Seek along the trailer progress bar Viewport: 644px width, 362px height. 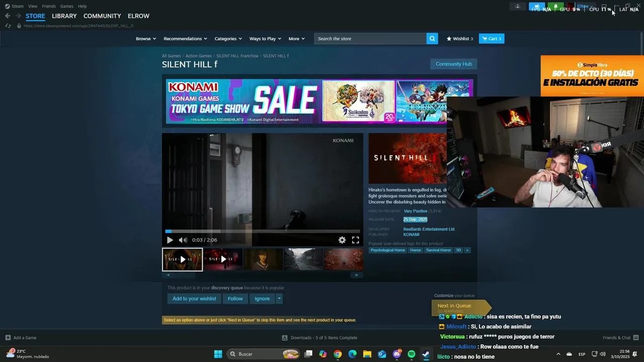262,231
